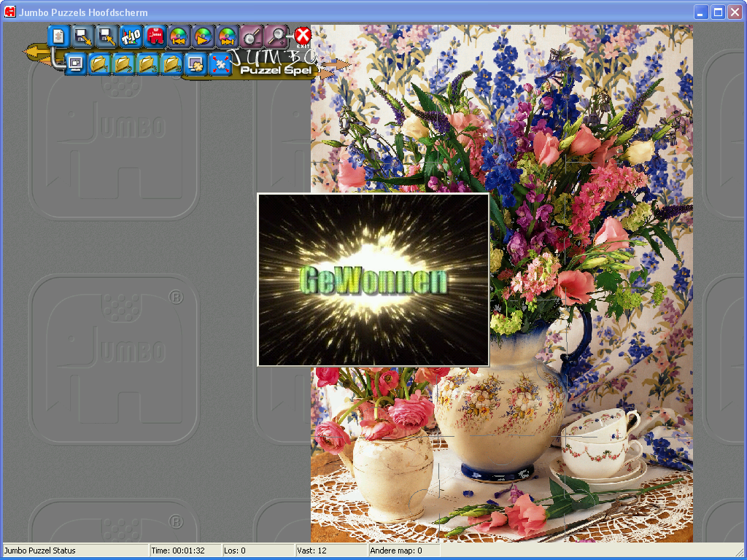
Task: Click the new puzzle document icon
Action: 58,36
